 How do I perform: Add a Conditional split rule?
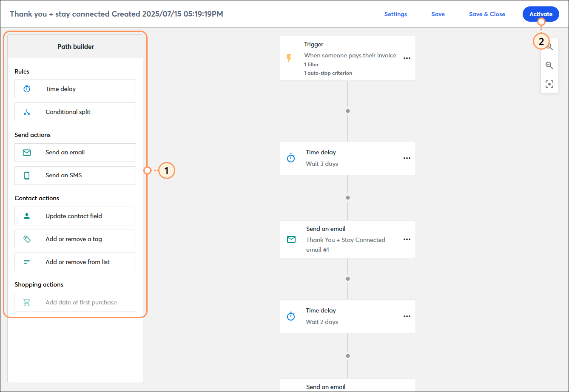[75, 112]
